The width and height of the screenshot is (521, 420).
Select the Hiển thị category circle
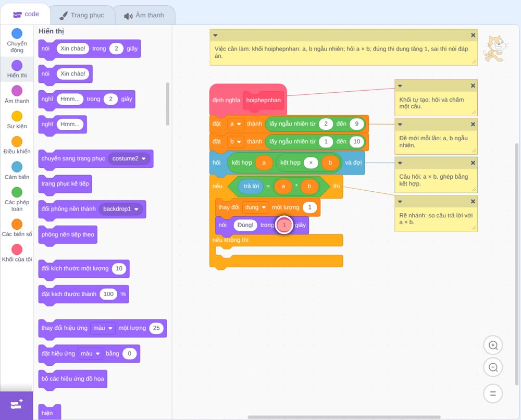click(17, 66)
